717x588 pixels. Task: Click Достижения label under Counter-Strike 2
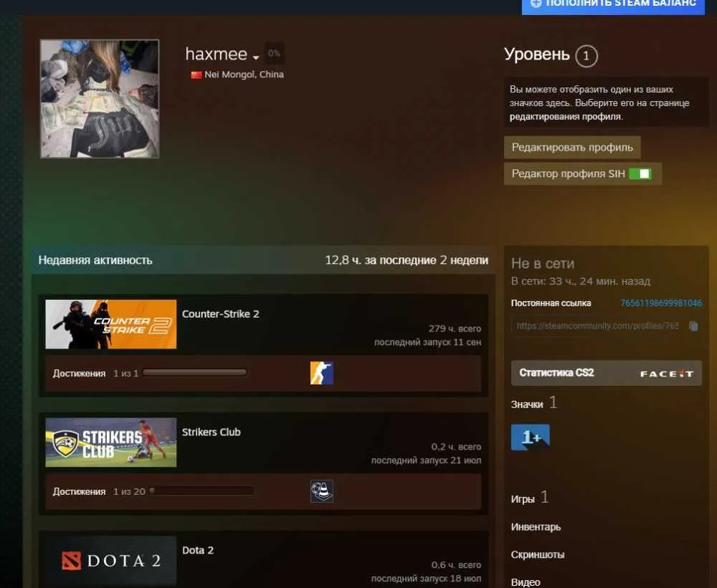tap(79, 373)
